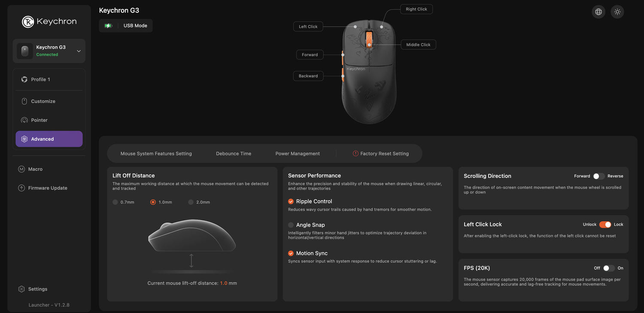Switch to the Power Management tab
The width and height of the screenshot is (644, 313).
point(298,154)
